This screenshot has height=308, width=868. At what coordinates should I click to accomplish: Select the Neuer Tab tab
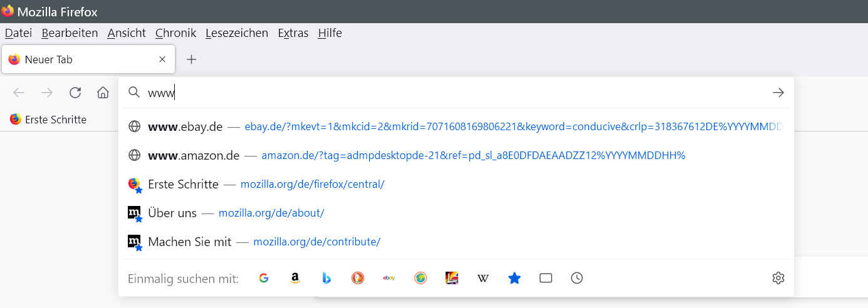[88, 59]
